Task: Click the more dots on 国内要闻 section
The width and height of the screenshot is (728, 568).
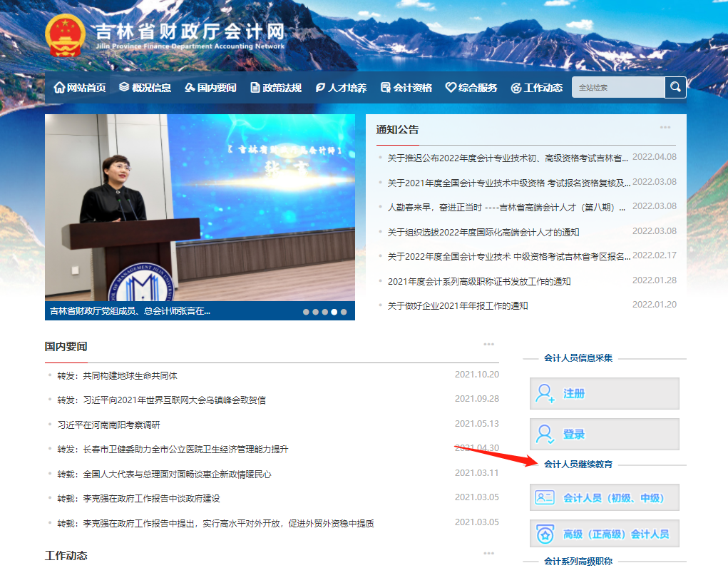Action: pyautogui.click(x=489, y=343)
